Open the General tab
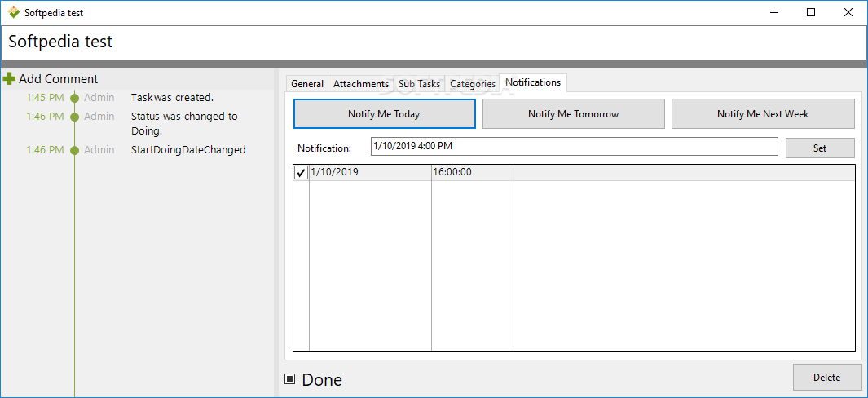This screenshot has height=398, width=868. (x=307, y=84)
